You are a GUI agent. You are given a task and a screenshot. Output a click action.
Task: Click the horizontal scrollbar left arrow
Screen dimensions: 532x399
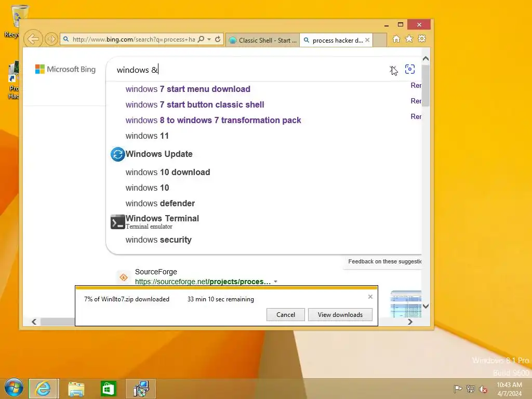34,322
